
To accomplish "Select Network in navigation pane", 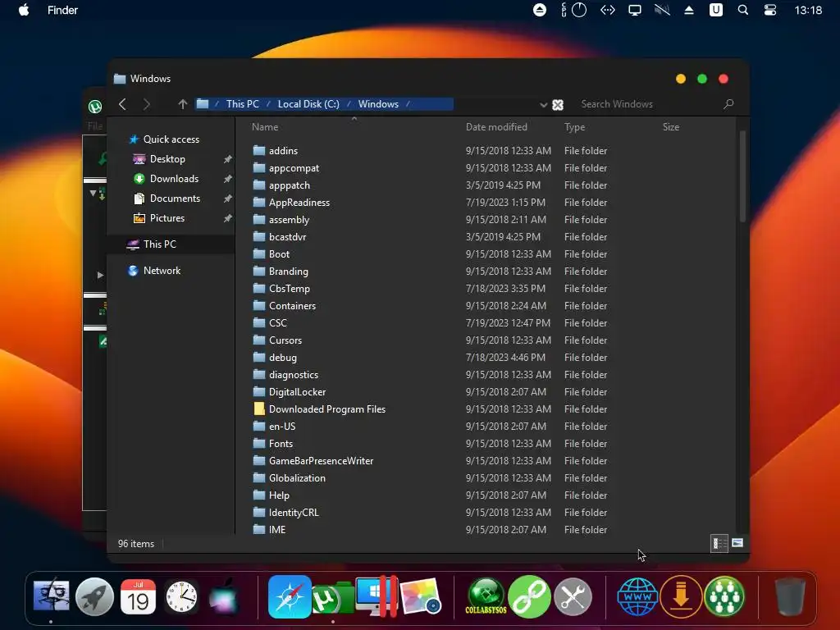I will 162,271.
